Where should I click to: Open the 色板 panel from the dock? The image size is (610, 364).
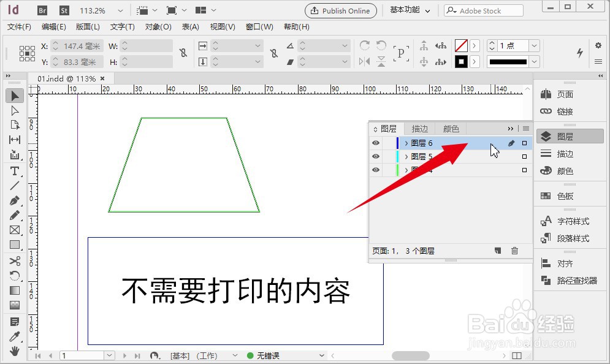565,196
